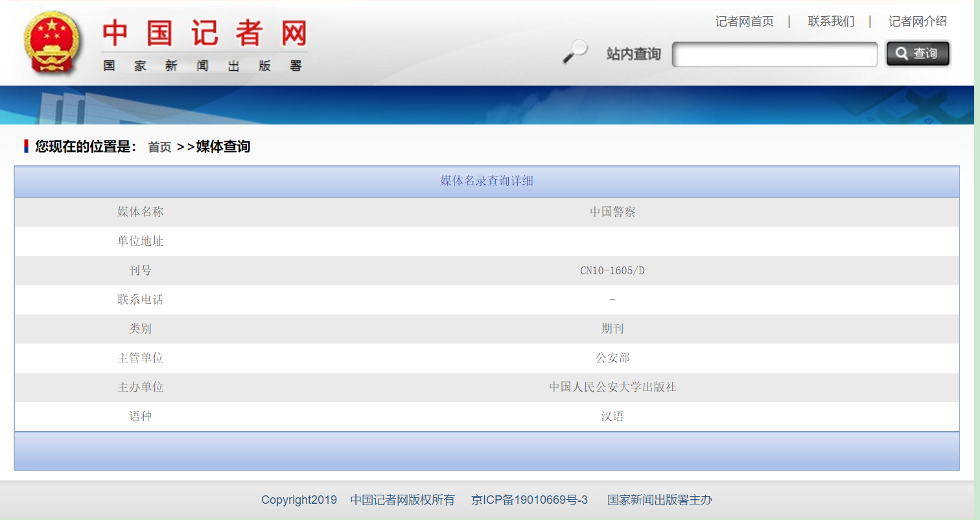This screenshot has width=980, height=520.
Task: Click the 单位地址 label cell
Action: click(141, 241)
